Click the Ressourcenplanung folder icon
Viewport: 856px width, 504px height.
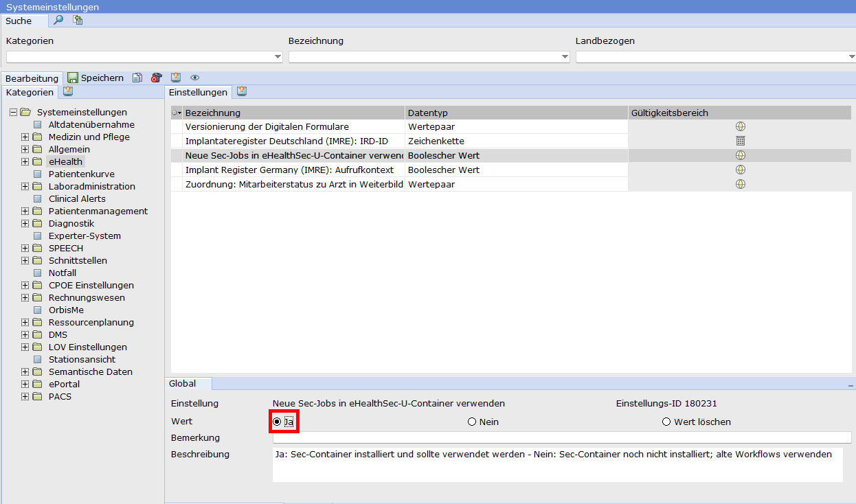click(x=37, y=322)
